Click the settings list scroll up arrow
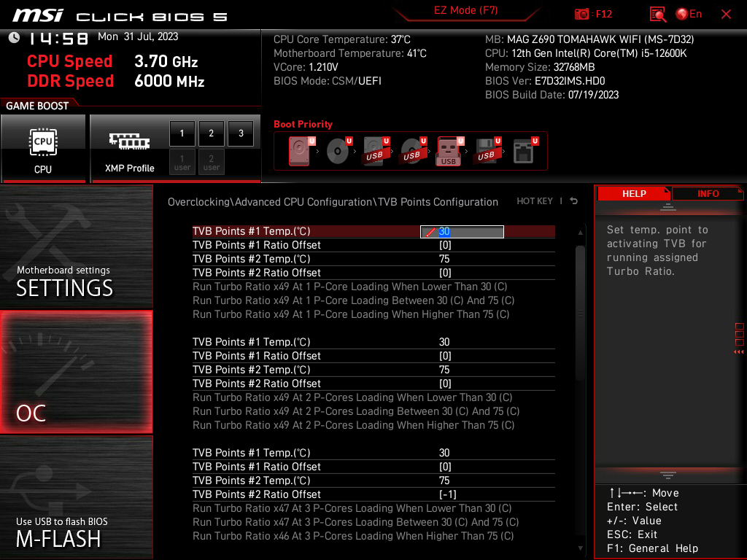The width and height of the screenshot is (747, 560). point(580,233)
